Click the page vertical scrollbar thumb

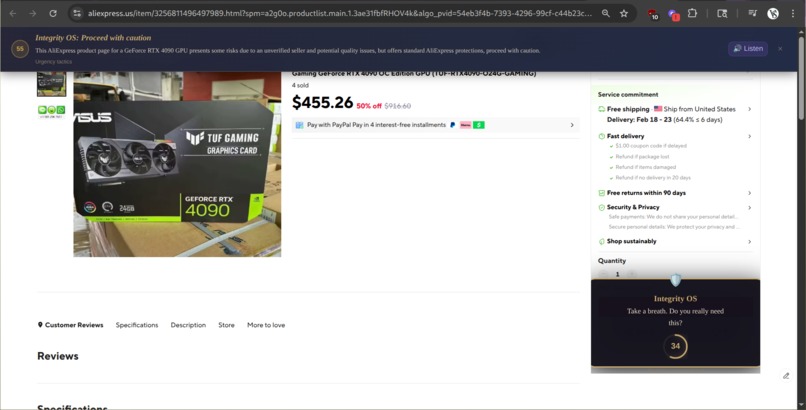coord(801,79)
